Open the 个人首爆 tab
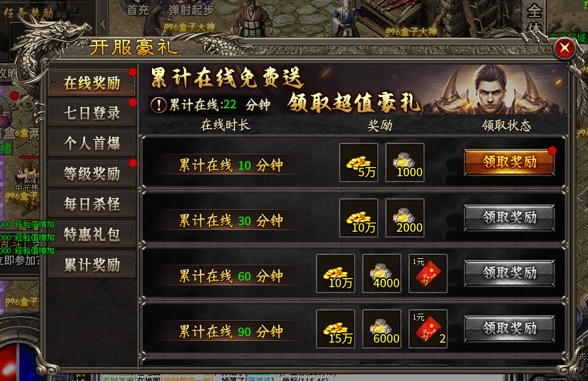The image size is (588, 381). click(x=92, y=143)
